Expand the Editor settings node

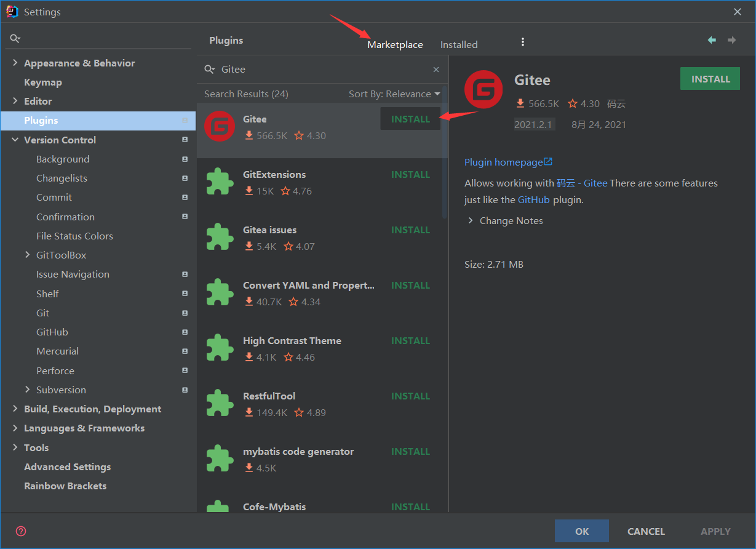pos(15,101)
